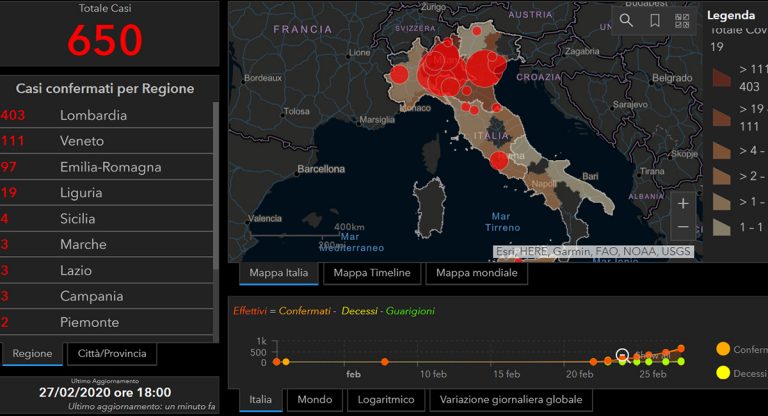The height and width of the screenshot is (416, 768).
Task: Select the Lazio row
Action: click(106, 270)
